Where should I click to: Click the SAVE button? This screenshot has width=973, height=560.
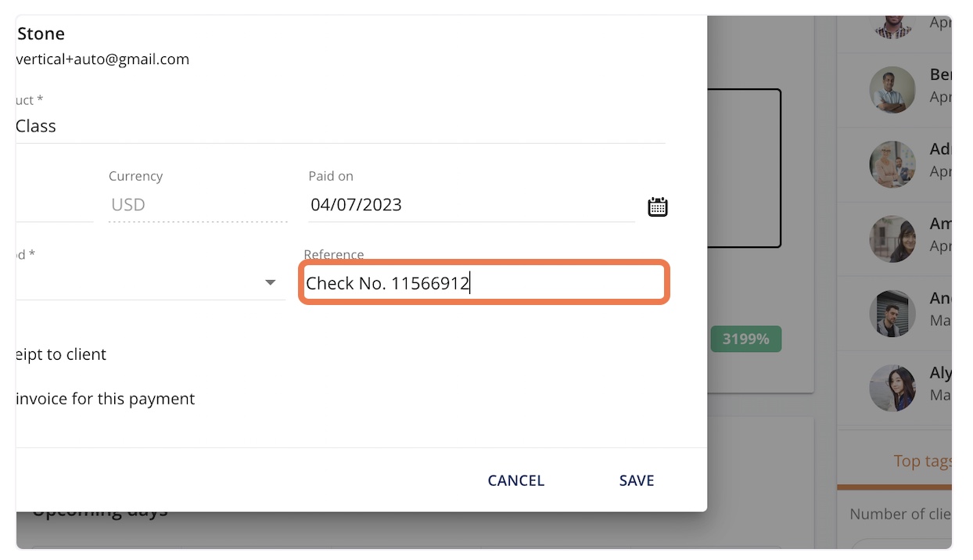(x=637, y=480)
